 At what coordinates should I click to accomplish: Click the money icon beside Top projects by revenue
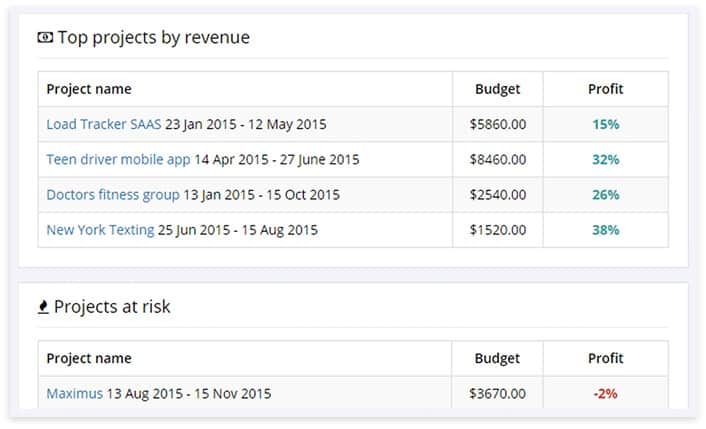point(45,38)
